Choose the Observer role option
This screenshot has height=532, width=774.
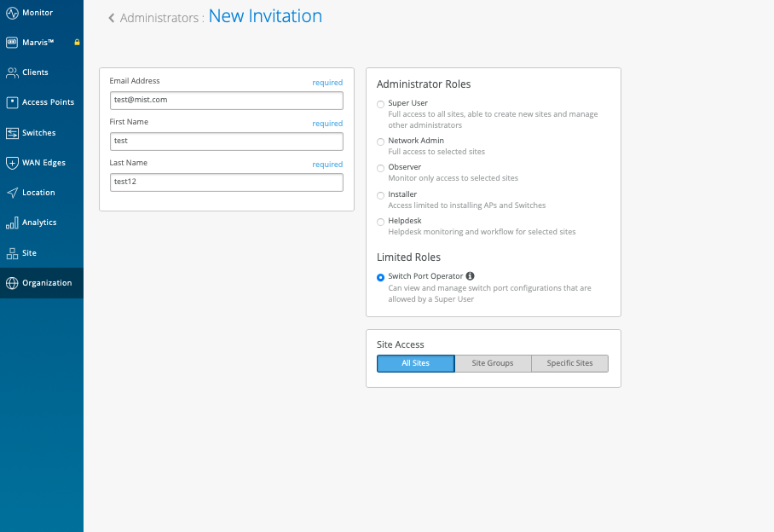click(381, 168)
